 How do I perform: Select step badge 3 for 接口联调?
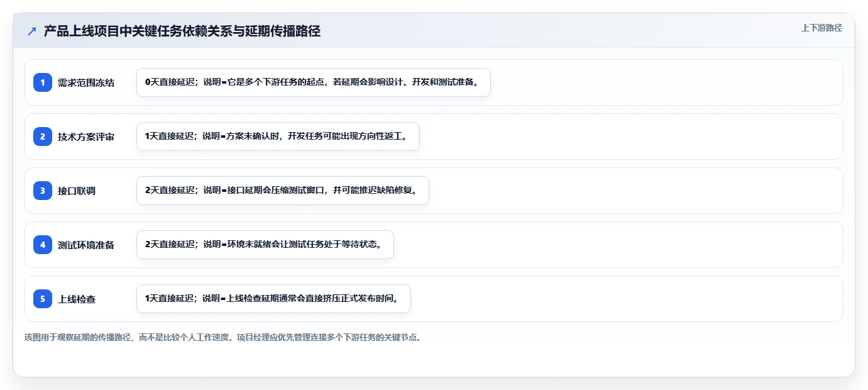[43, 191]
